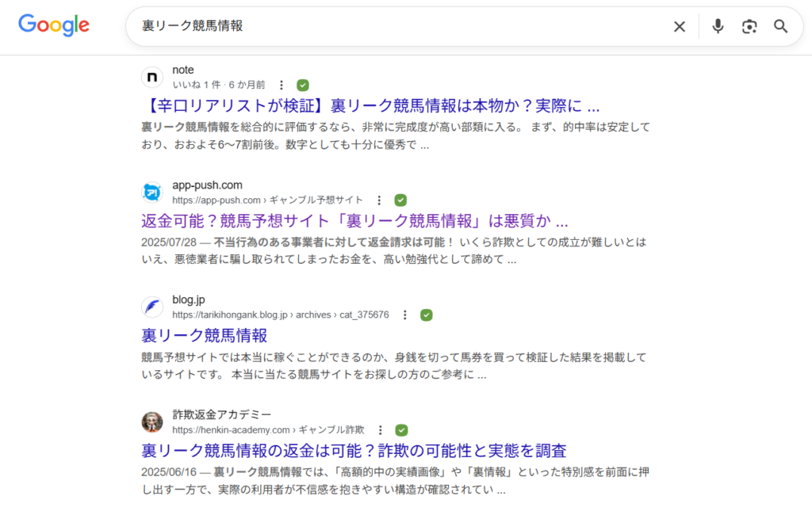Click the snippet beginning 裏リーク競馬情報を総合的に評価

pos(396,136)
